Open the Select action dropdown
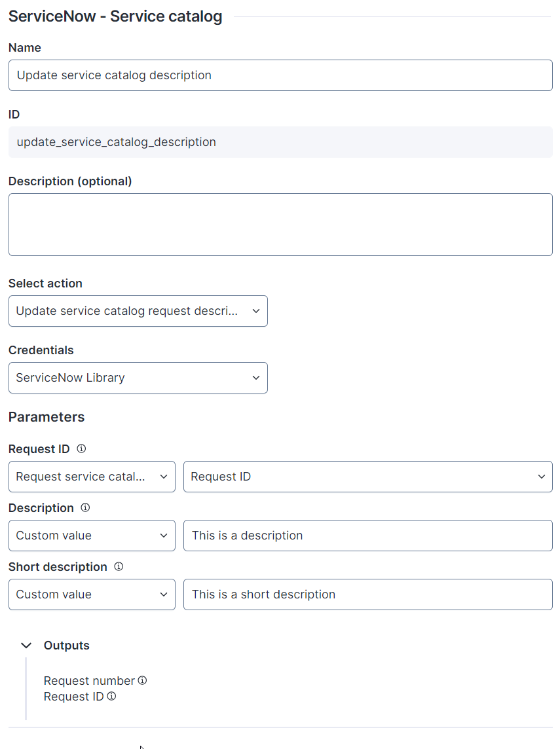 (138, 311)
